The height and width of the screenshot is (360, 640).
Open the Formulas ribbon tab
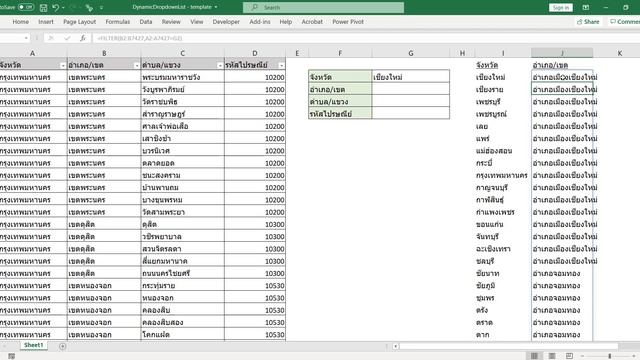[x=118, y=22]
